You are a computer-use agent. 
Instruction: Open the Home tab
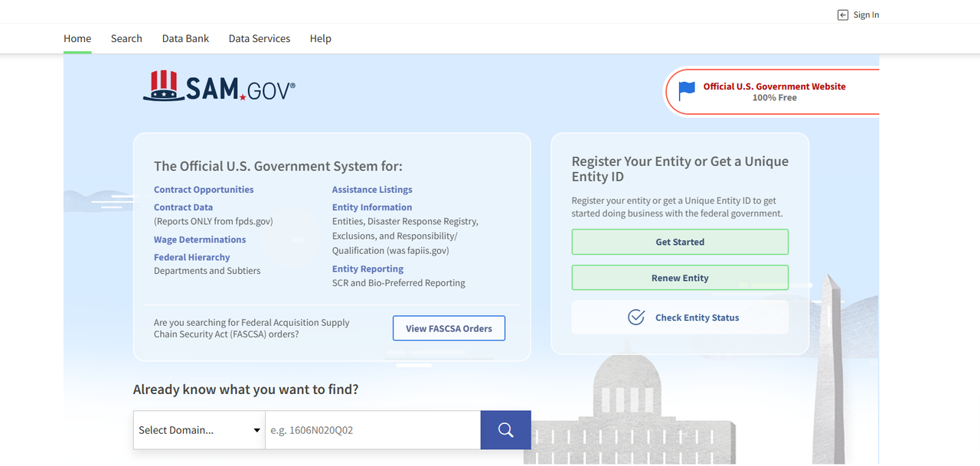[77, 38]
